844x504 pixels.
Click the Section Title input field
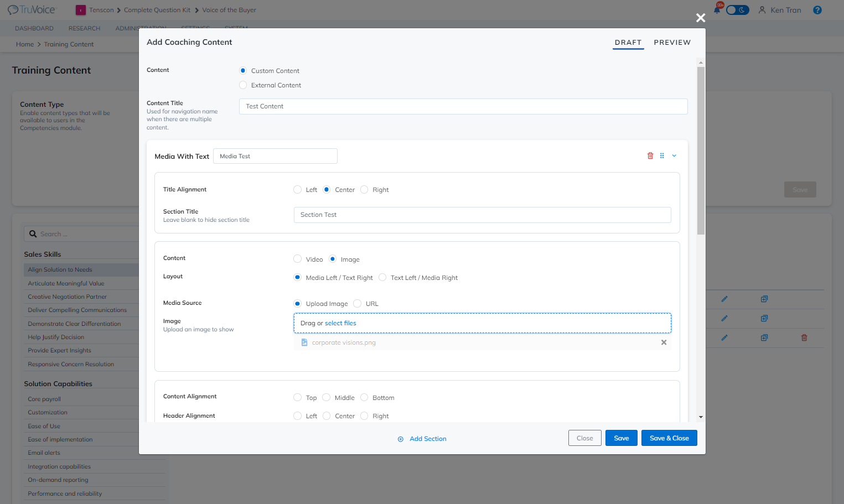pyautogui.click(x=482, y=215)
